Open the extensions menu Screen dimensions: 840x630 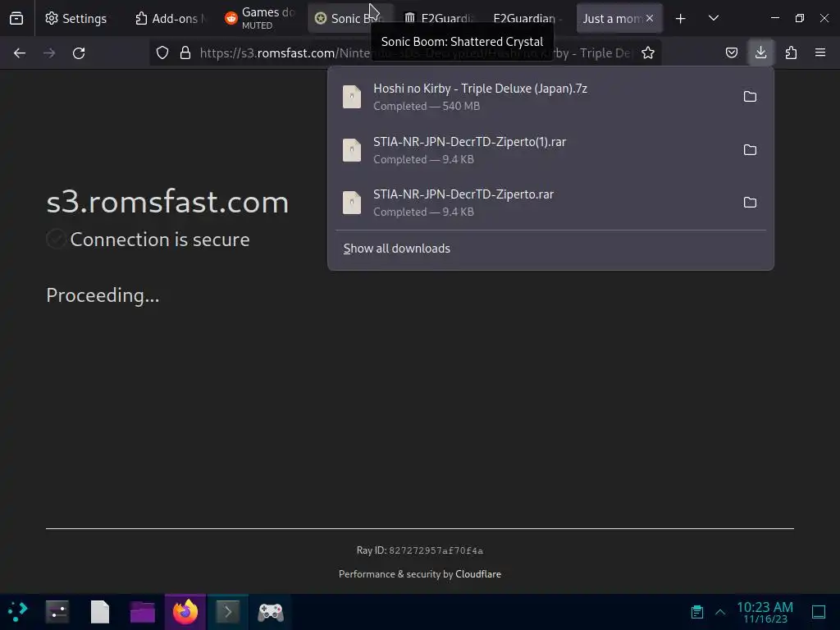pos(791,52)
